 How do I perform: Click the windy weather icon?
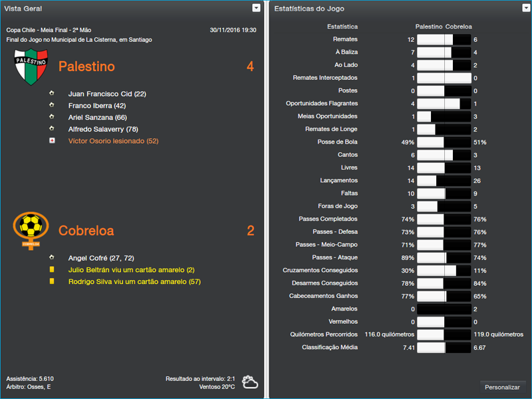(249, 381)
